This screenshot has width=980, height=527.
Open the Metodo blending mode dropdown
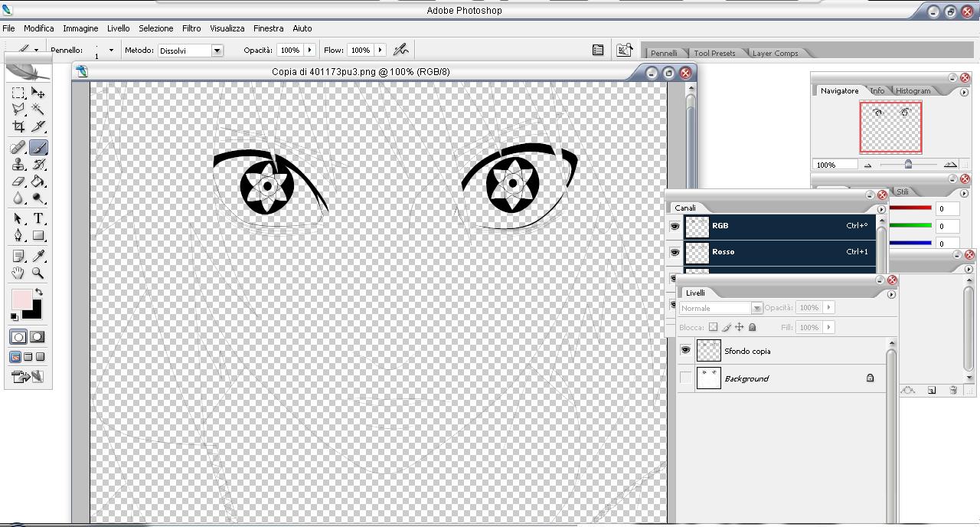pyautogui.click(x=217, y=51)
